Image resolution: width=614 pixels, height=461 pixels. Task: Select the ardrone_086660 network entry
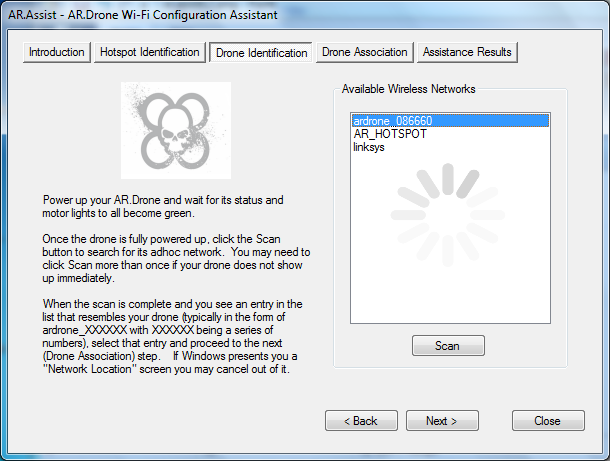point(450,121)
